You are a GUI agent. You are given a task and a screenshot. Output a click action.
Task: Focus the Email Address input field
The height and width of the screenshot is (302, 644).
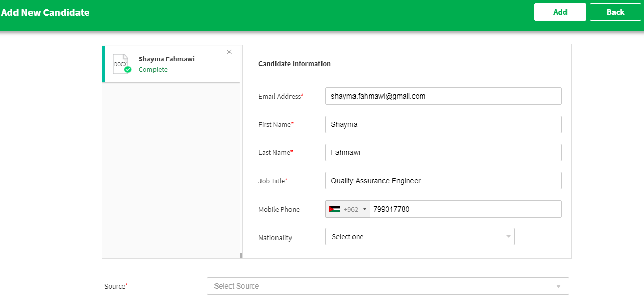pos(443,96)
